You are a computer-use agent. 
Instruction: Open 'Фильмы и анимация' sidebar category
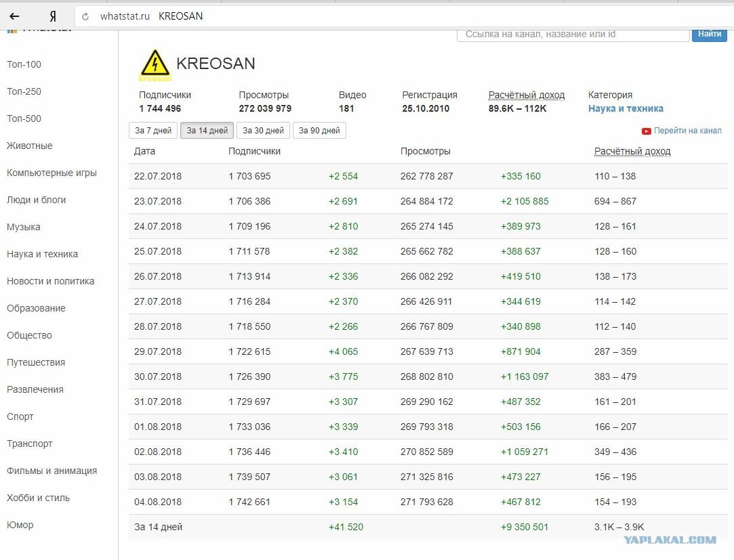(x=52, y=471)
